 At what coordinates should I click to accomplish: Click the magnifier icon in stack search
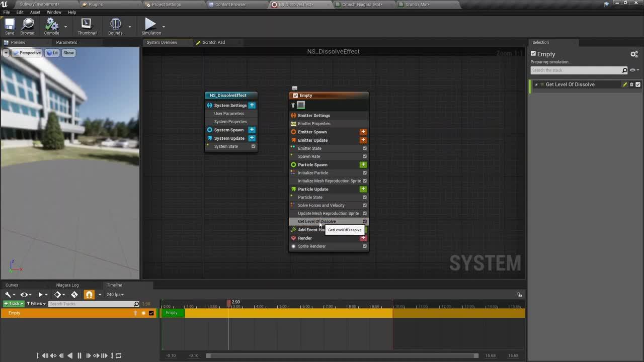tap(625, 70)
